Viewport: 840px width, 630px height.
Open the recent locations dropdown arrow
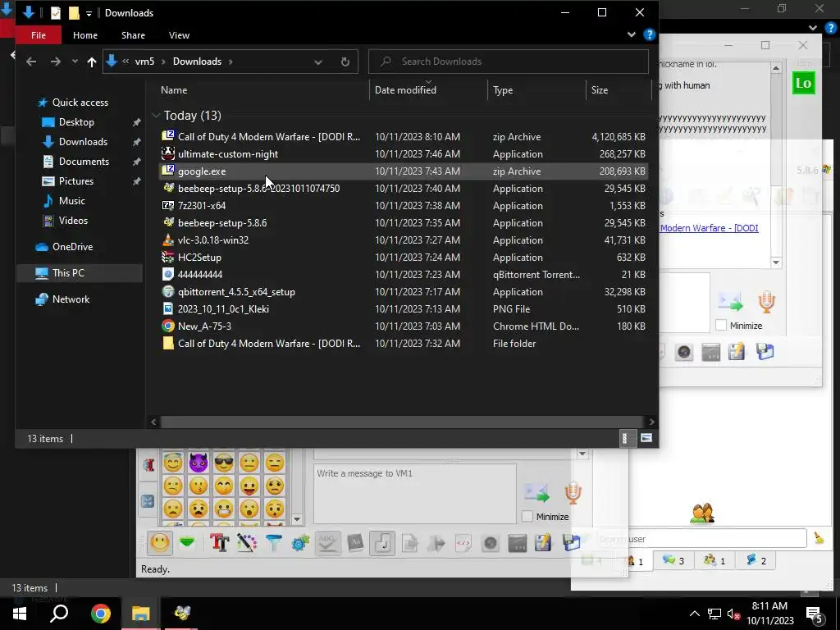[75, 62]
